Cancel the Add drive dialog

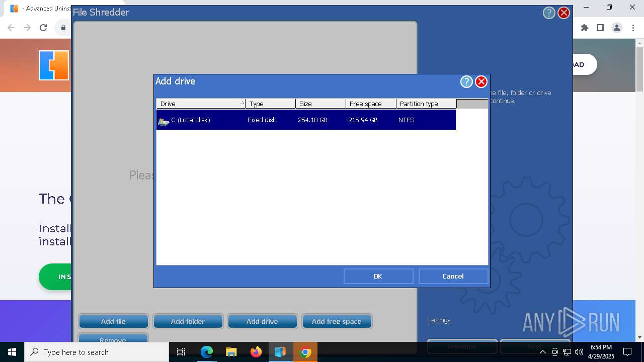[x=453, y=276]
